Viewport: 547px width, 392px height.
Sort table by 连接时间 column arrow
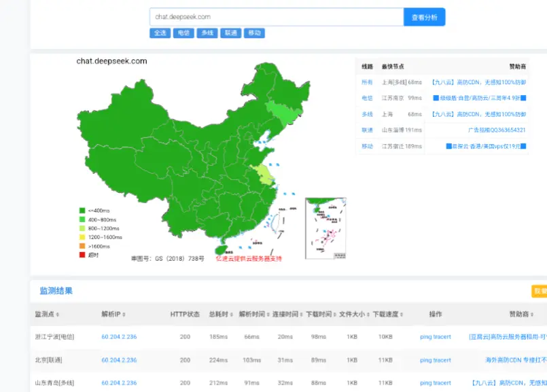[301, 315]
